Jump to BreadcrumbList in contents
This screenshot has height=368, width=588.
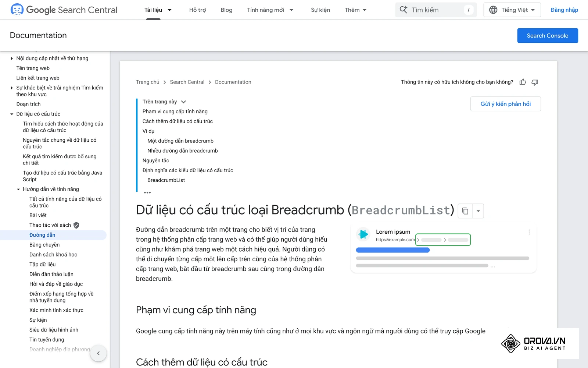point(166,180)
